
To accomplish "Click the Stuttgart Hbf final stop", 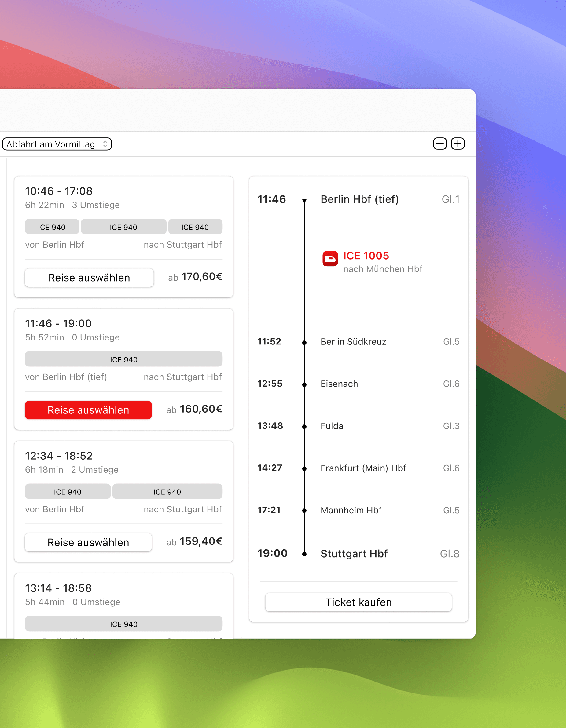I will coord(354,553).
